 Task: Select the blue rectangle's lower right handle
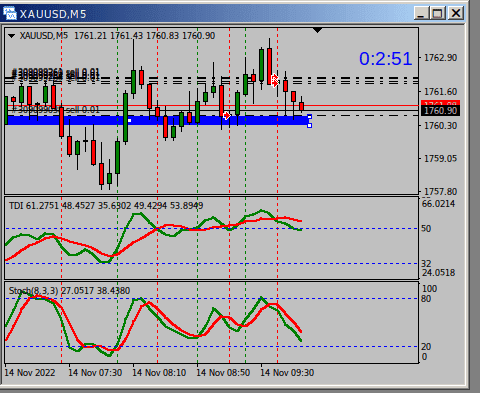309,125
